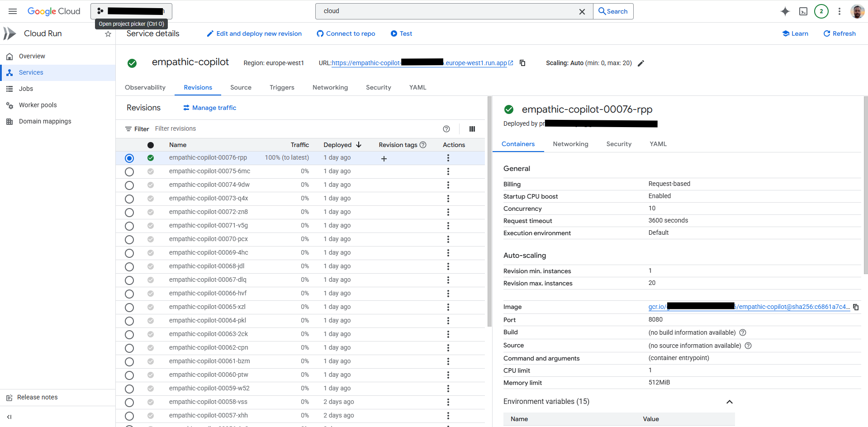This screenshot has width=868, height=427.
Task: Copy the service URL to clipboard
Action: pyautogui.click(x=522, y=63)
